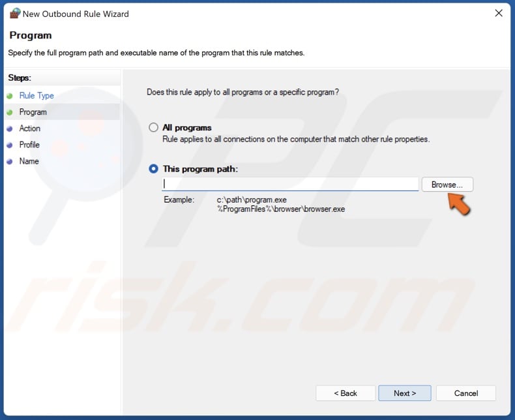Click the green bullet beside Program step
The image size is (515, 420).
click(x=10, y=112)
